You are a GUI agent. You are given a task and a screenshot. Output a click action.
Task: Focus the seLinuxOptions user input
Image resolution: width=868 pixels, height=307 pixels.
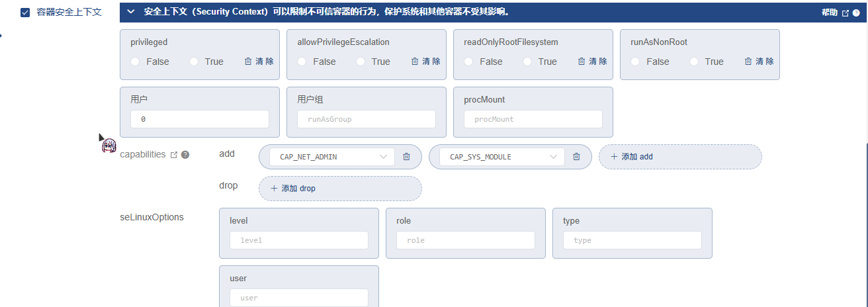(299, 298)
